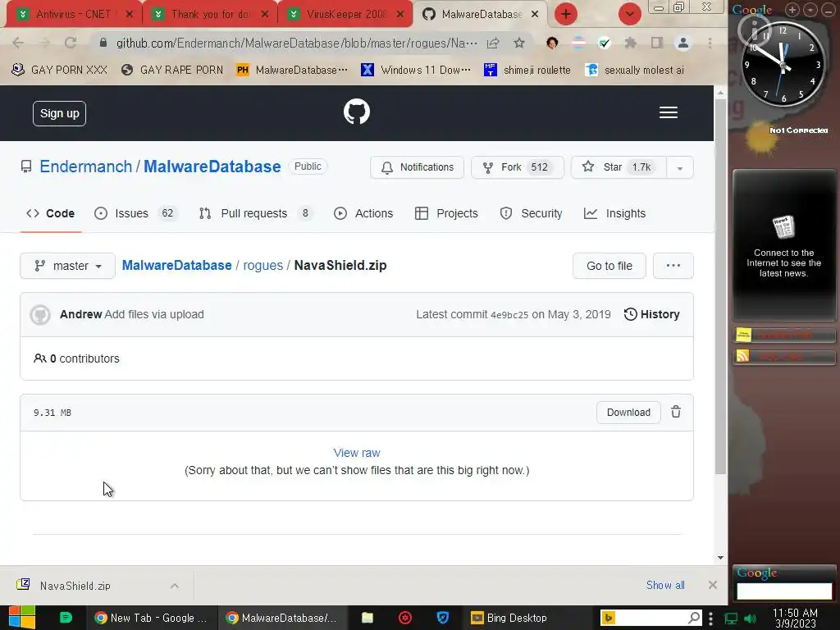840x630 pixels.
Task: Open the Insights tab
Action: pos(615,213)
